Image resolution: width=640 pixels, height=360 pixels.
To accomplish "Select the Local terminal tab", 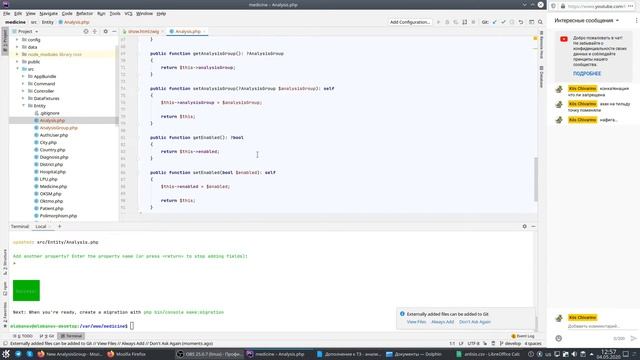I will coord(41,226).
